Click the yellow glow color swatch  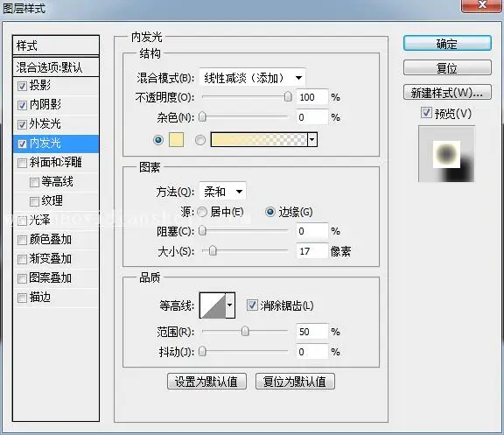tap(176, 140)
